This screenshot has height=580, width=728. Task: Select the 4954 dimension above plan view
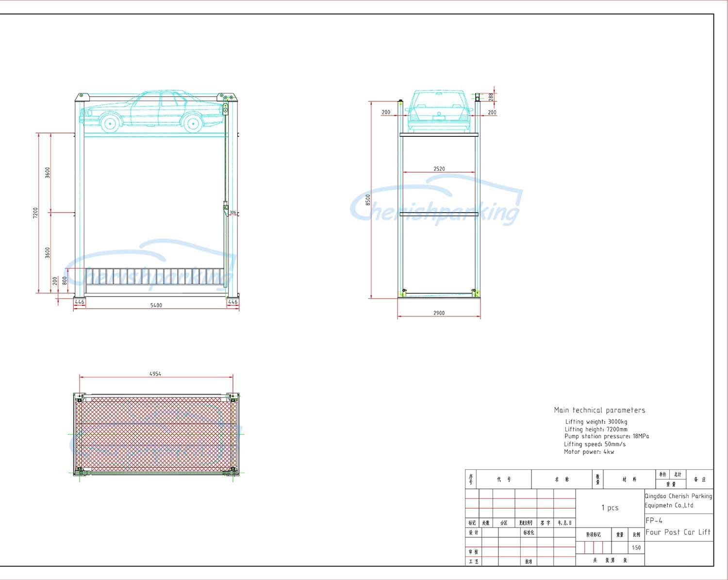coord(155,374)
